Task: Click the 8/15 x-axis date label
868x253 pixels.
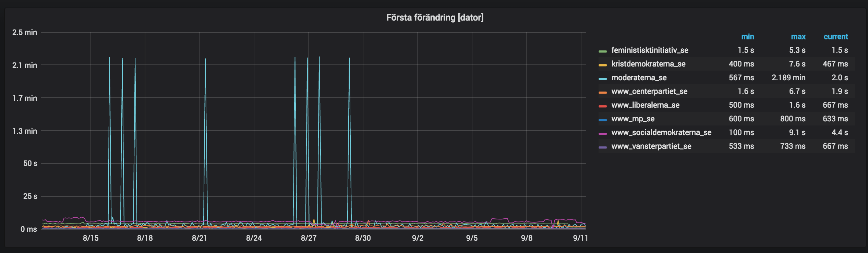Action: [91, 238]
